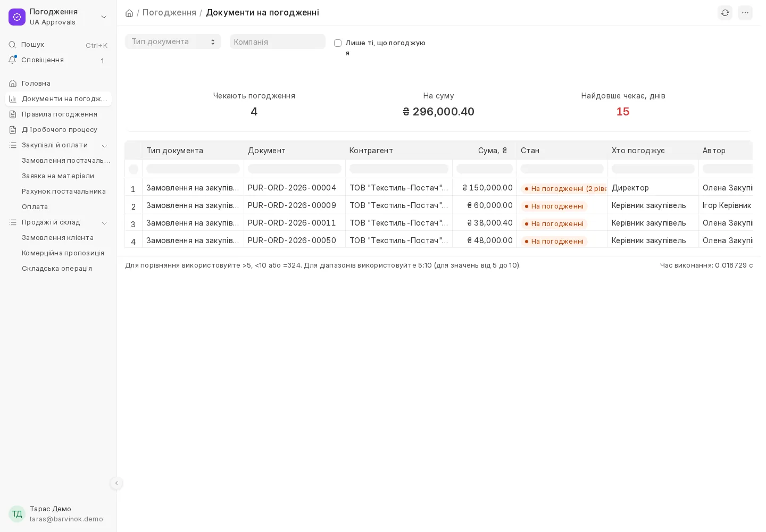Click document cell PUR-ORD-2026-00011
Image resolution: width=766 pixels, height=532 pixels.
pyautogui.click(x=292, y=223)
